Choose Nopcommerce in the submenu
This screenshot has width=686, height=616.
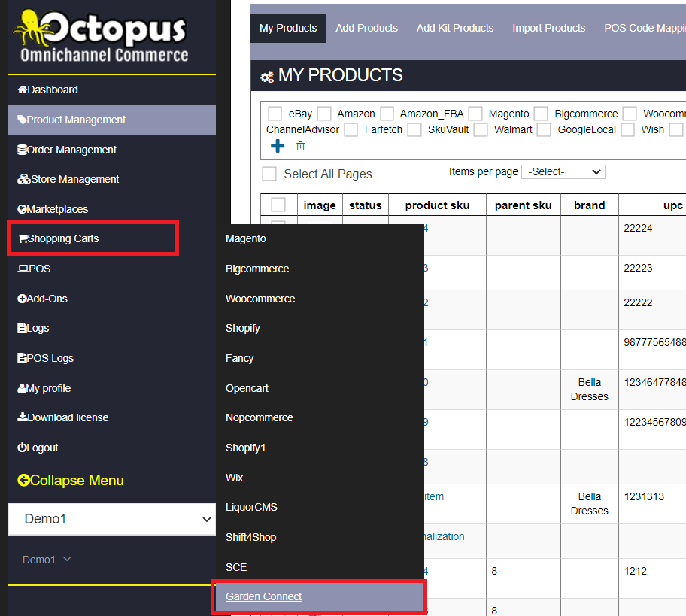coord(260,417)
